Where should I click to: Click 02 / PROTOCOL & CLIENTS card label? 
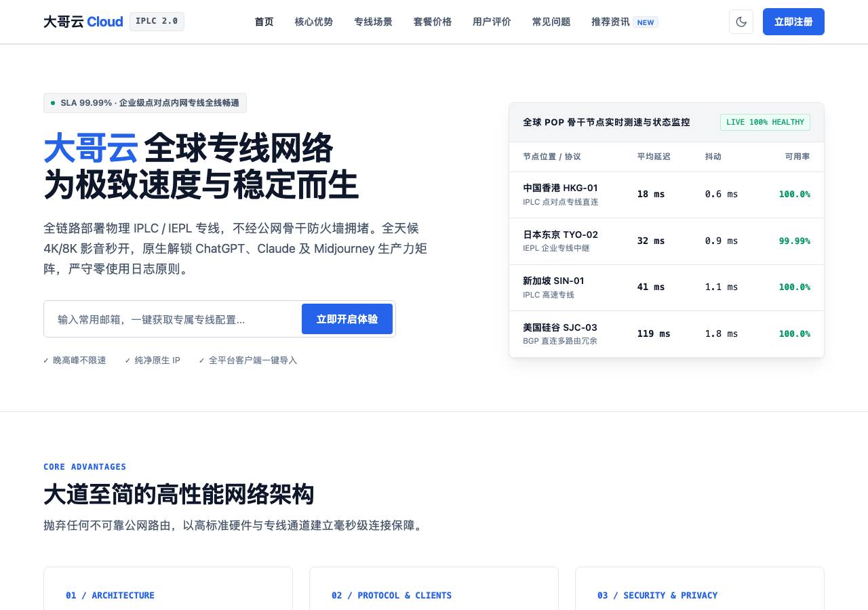(x=391, y=596)
